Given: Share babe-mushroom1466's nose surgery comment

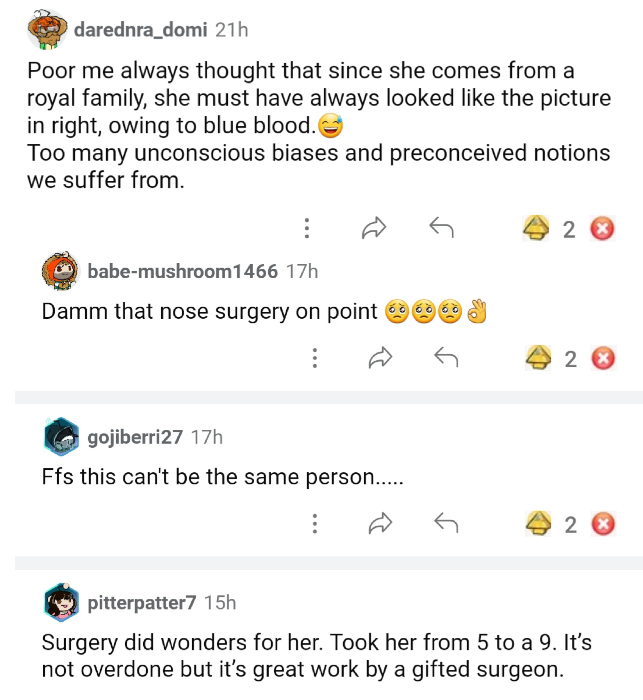Looking at the screenshot, I should point(381,358).
